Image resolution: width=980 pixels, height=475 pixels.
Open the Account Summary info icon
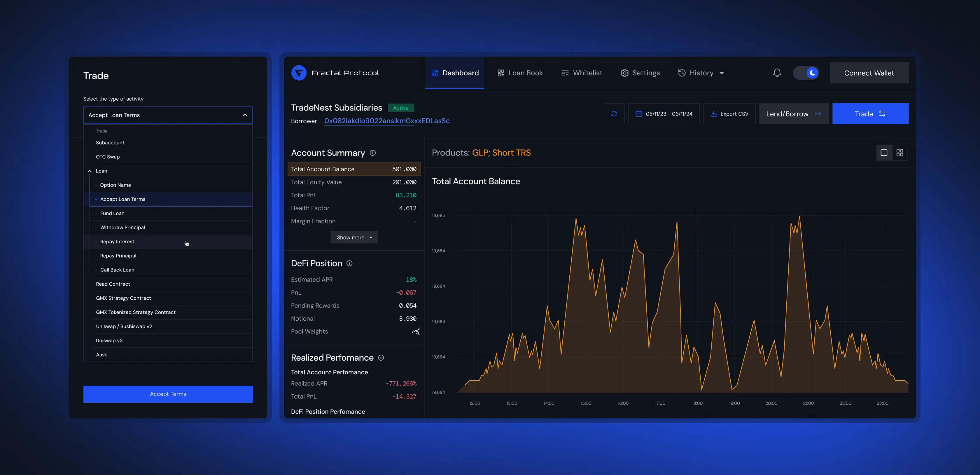pyautogui.click(x=373, y=153)
